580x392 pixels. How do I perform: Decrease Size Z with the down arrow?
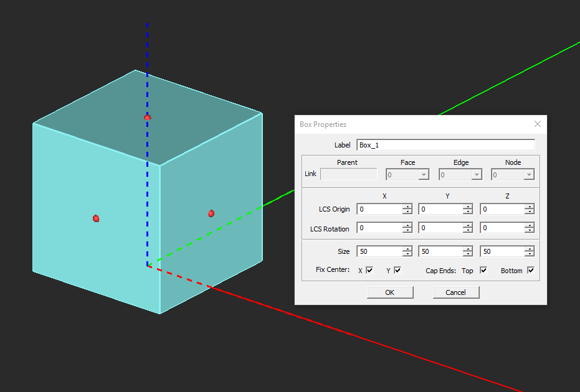[530, 254]
